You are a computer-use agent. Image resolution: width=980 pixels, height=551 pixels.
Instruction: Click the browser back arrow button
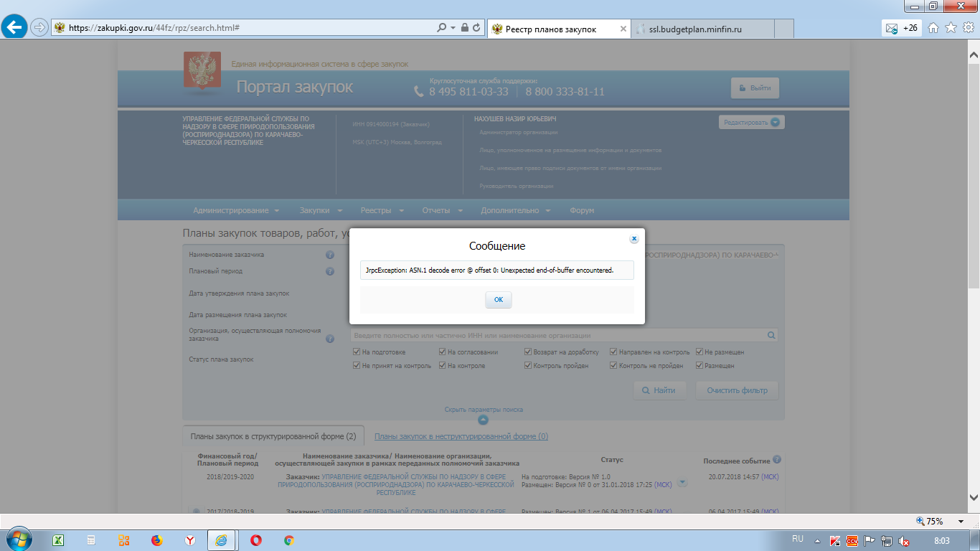tap(16, 28)
